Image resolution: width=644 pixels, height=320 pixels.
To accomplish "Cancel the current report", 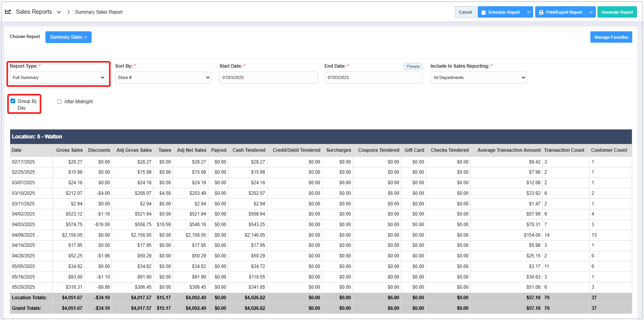I will click(x=465, y=12).
